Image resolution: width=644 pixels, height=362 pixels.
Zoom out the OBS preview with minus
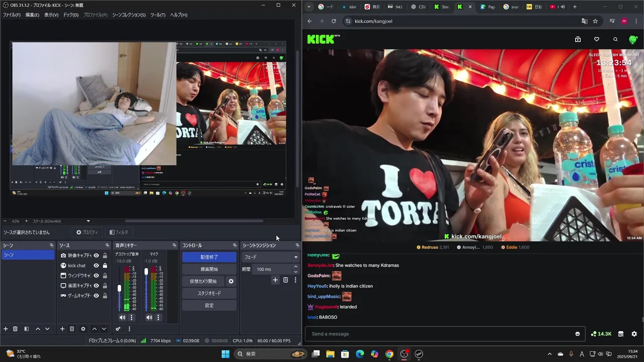5,221
